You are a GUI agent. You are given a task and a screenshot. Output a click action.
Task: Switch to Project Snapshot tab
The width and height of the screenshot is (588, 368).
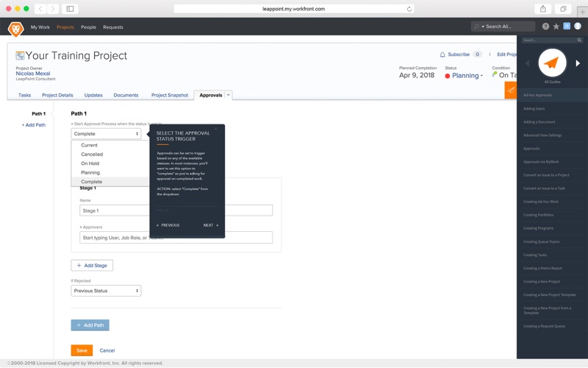point(170,95)
